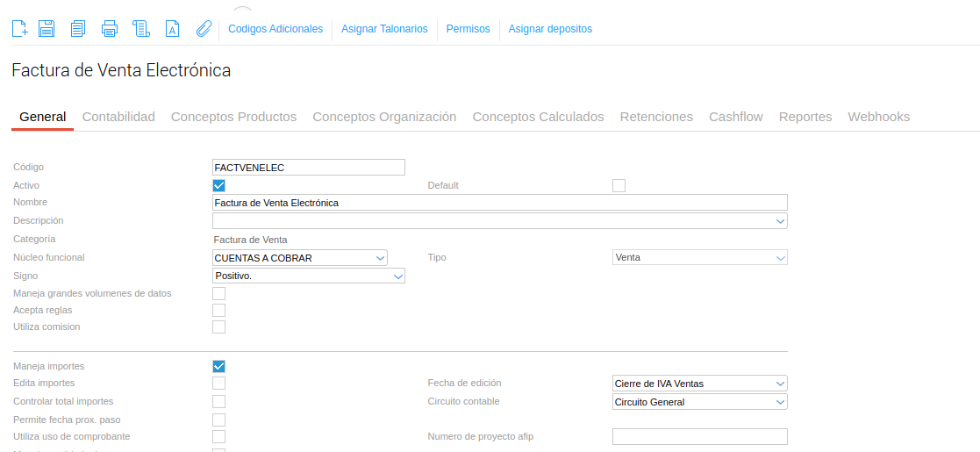Image resolution: width=980 pixels, height=452 pixels.
Task: Open the Núcleo funcional dropdown
Action: (300, 257)
